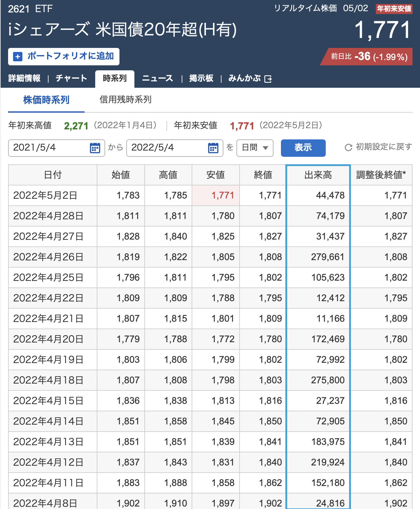
Task: Click volume value 183,975
Action: (x=328, y=442)
